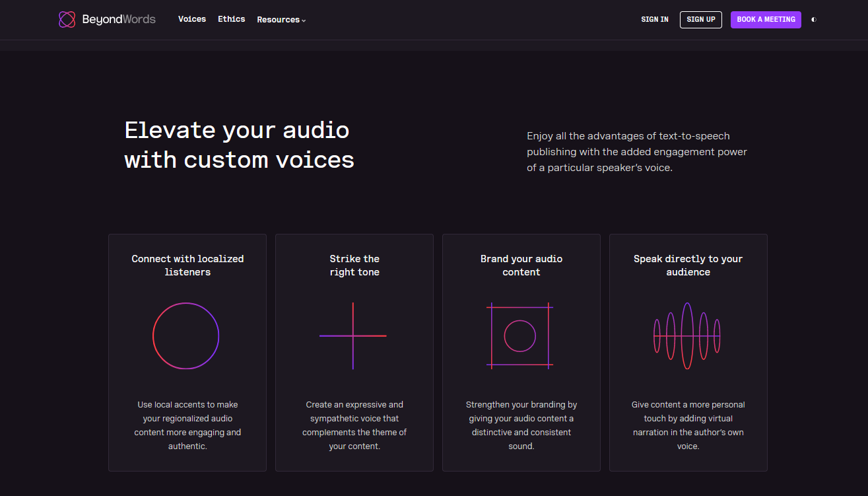Click the gradient circle icon for localized listeners

point(185,336)
